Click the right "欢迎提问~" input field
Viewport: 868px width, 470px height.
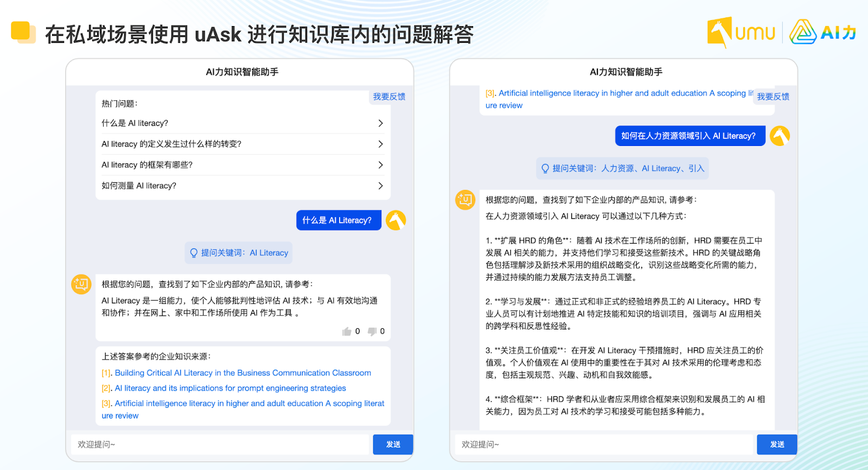604,444
